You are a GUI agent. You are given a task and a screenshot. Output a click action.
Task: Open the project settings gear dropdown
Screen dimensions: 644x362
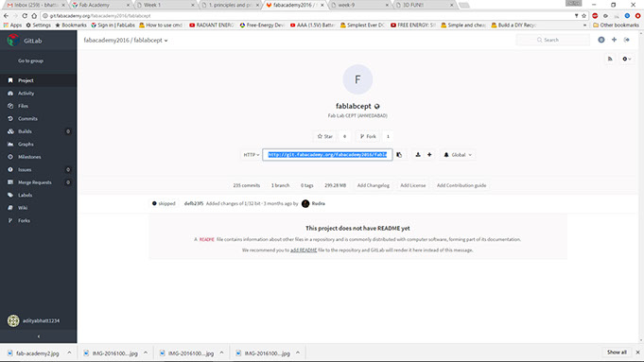click(x=627, y=60)
